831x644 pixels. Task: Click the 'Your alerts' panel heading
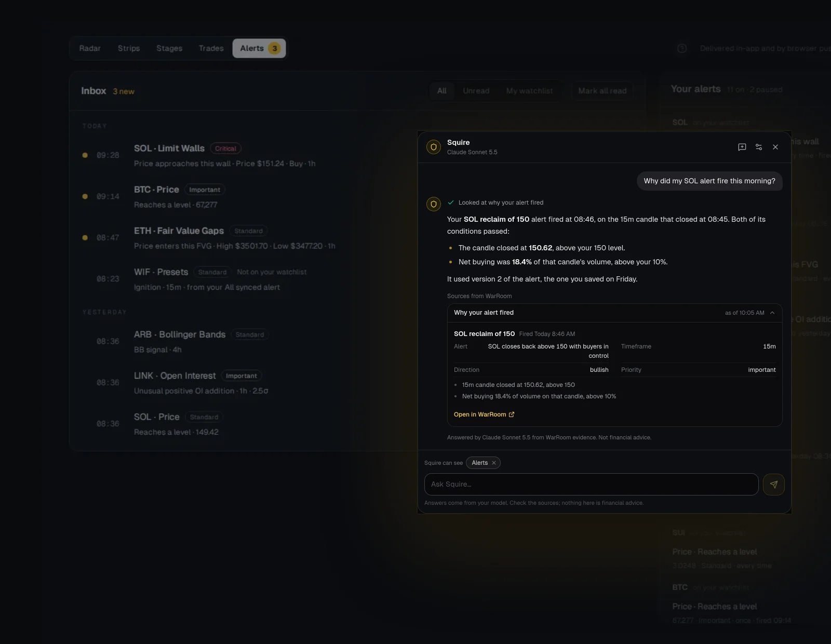click(695, 89)
